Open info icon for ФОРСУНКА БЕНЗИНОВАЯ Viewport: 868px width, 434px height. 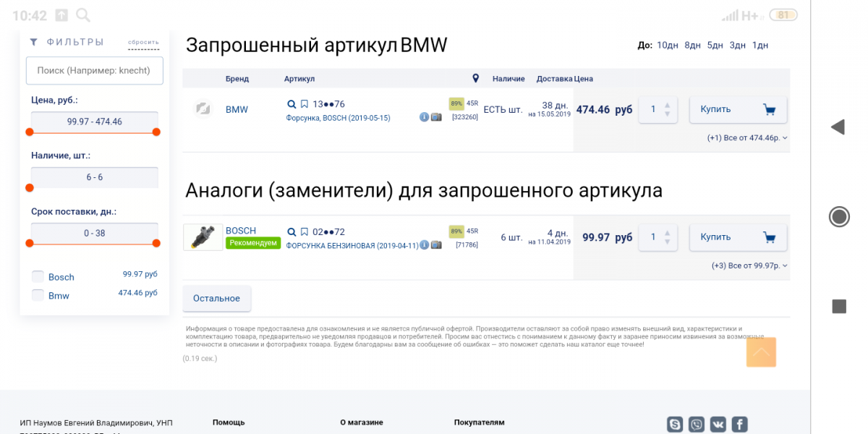(x=425, y=245)
